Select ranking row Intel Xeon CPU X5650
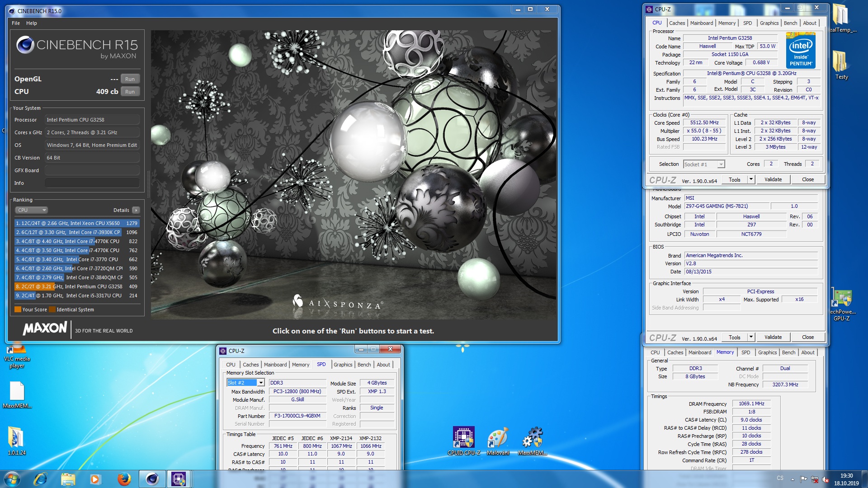 click(x=77, y=223)
